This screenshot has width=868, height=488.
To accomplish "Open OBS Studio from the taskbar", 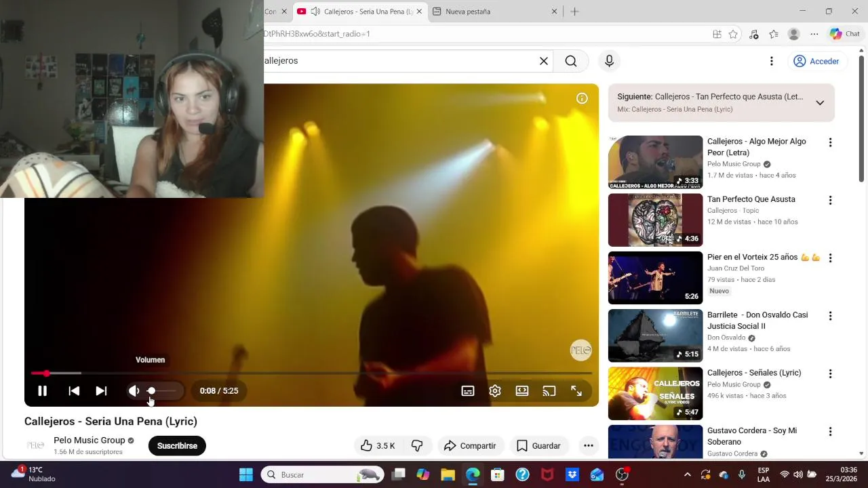I will pyautogui.click(x=622, y=474).
